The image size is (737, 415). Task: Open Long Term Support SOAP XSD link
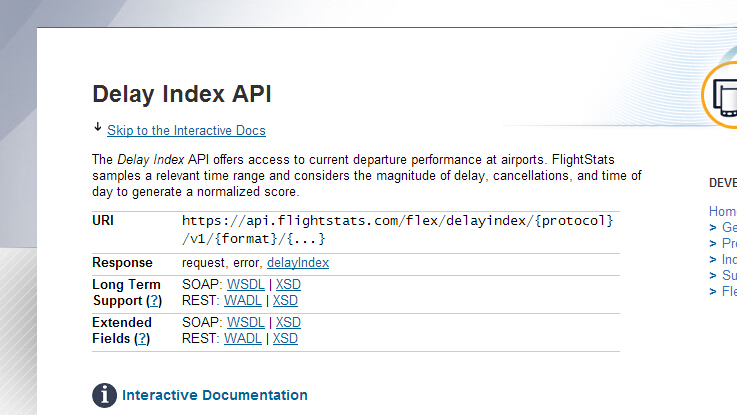(288, 284)
